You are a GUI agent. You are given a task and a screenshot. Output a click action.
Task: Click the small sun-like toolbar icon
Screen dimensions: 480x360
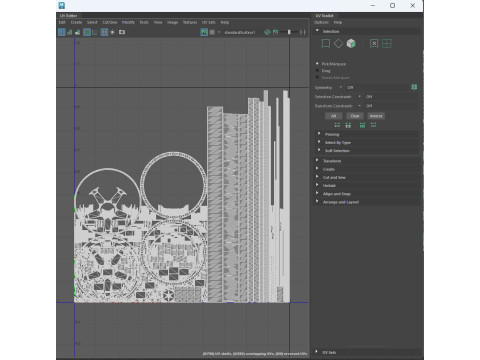click(x=113, y=32)
